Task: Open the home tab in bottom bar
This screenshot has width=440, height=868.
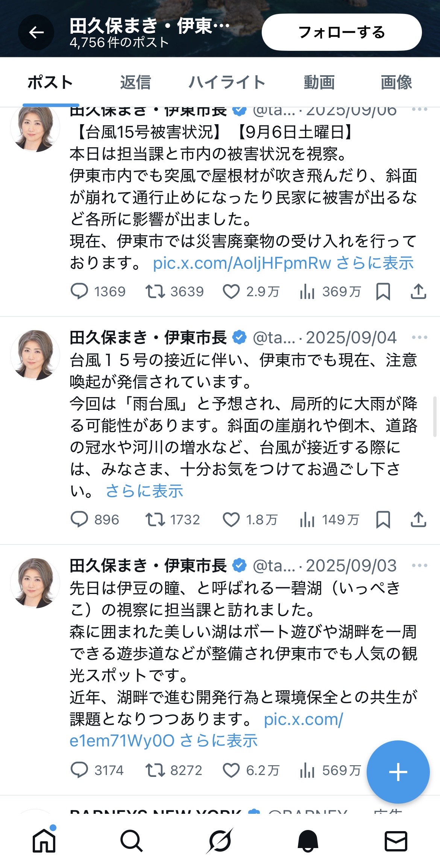Action: click(44, 840)
